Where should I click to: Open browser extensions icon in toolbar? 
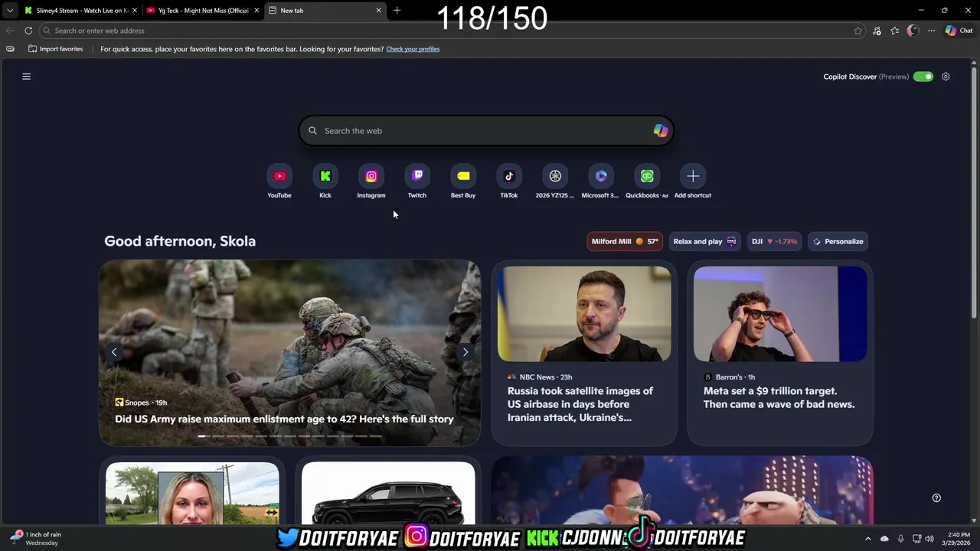coord(877,31)
